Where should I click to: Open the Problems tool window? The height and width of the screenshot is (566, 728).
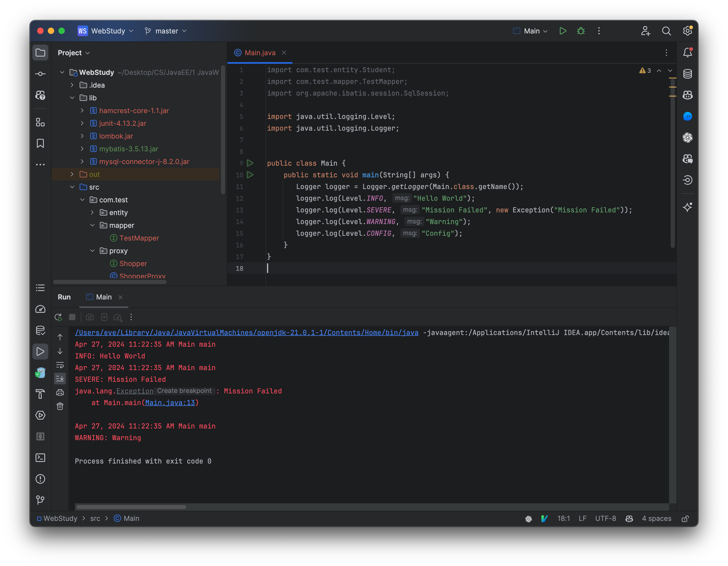[x=40, y=479]
